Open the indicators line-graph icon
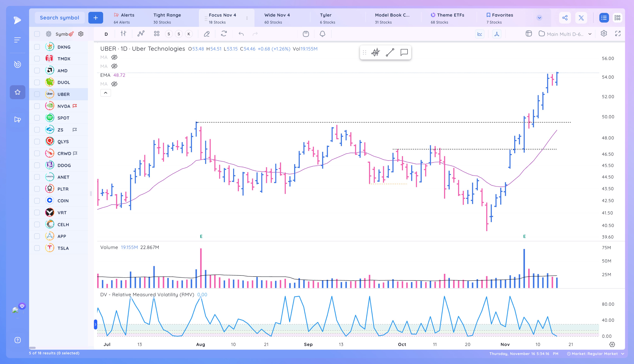Viewport: 634px width, 364px height. pos(141,34)
